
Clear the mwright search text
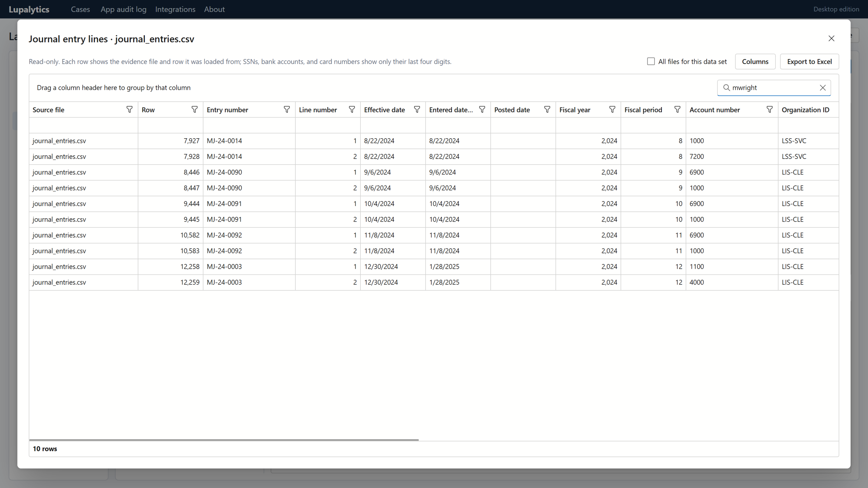point(823,88)
